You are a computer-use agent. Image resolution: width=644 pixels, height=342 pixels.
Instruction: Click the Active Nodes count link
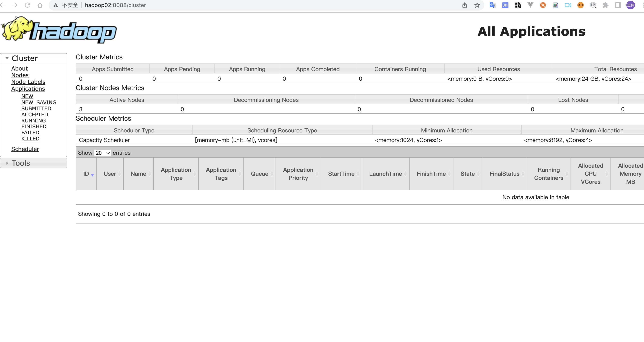(x=80, y=109)
